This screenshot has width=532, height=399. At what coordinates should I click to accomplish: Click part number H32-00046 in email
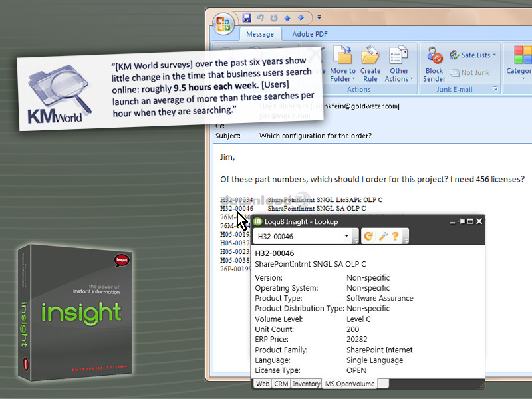tap(237, 209)
